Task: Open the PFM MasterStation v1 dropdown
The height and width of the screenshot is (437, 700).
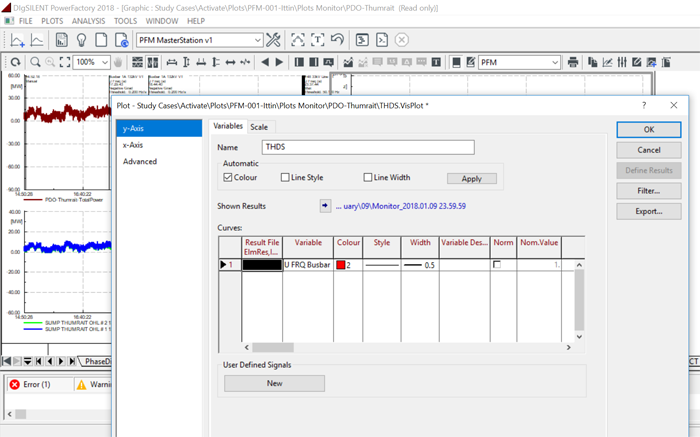Action: (258, 40)
